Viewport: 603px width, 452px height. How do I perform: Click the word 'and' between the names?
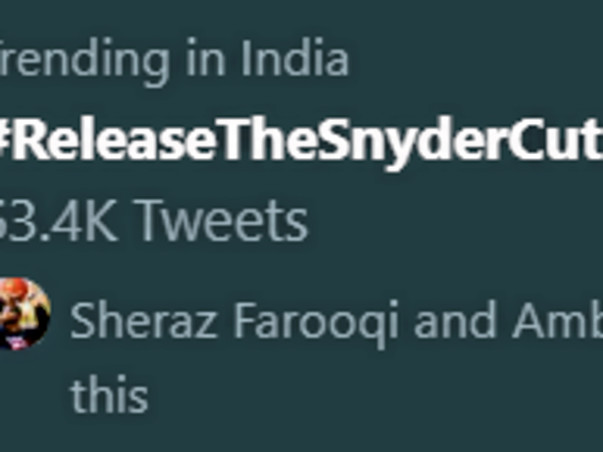tap(455, 320)
